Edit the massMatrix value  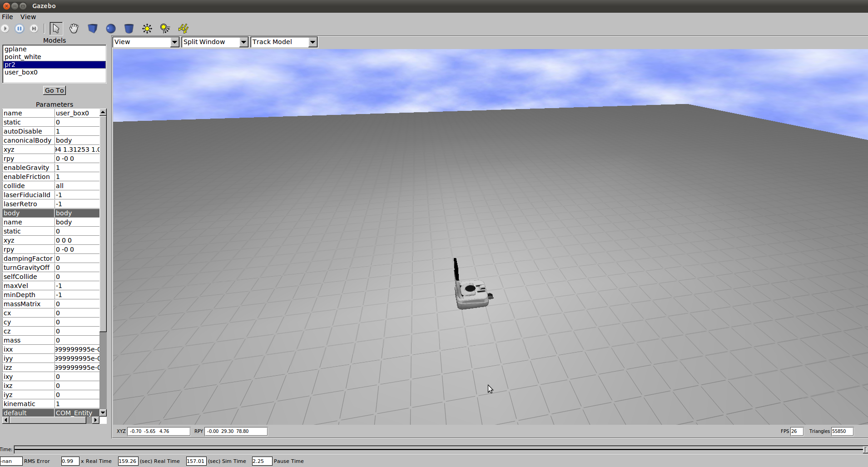click(x=77, y=304)
